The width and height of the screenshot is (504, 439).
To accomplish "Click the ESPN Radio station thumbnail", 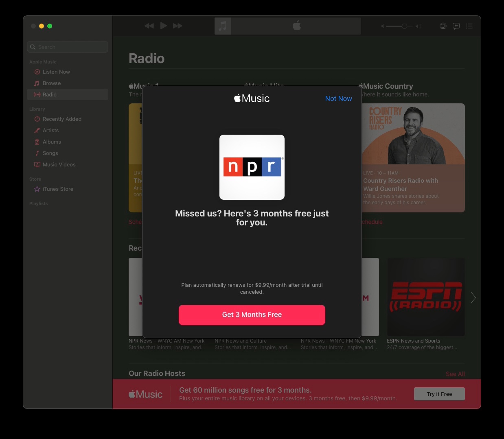I will [x=426, y=297].
